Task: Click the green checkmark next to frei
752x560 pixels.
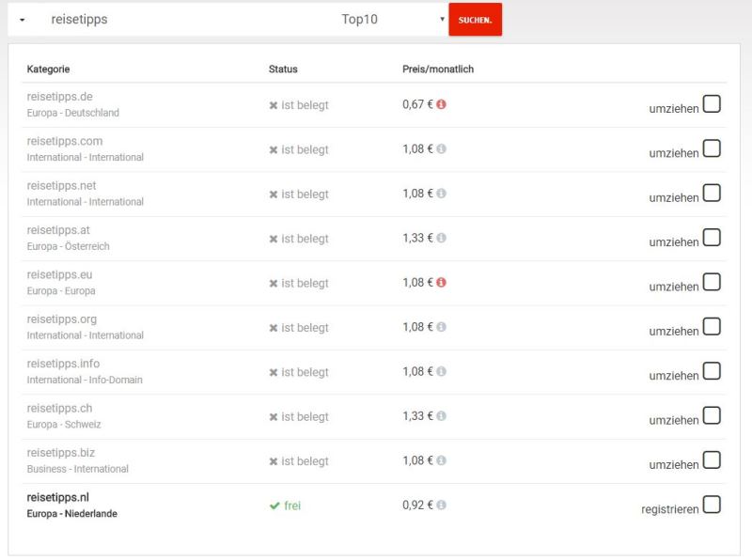Action: [x=274, y=506]
